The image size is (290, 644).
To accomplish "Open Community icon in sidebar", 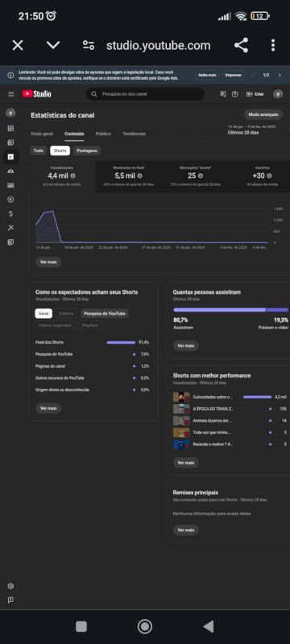I will point(10,171).
